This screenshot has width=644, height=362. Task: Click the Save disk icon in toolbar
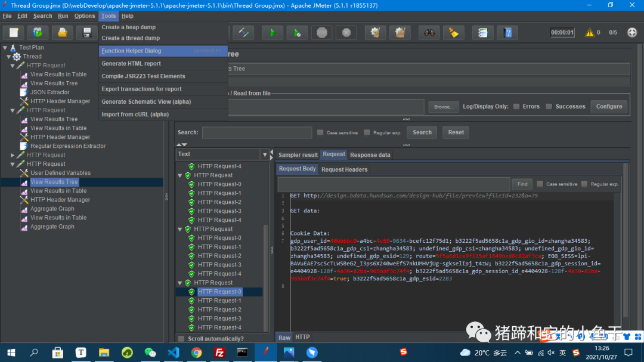[x=87, y=33]
